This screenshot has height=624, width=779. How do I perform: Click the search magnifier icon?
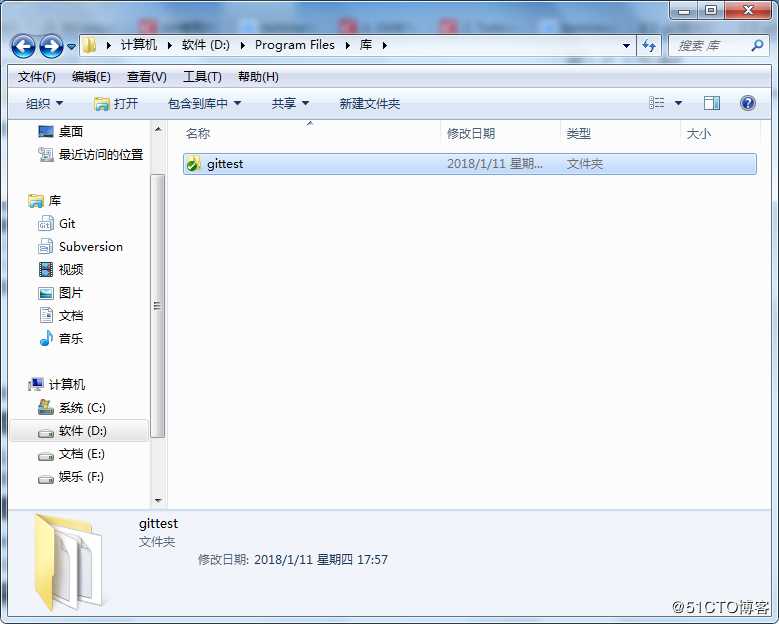coord(757,46)
